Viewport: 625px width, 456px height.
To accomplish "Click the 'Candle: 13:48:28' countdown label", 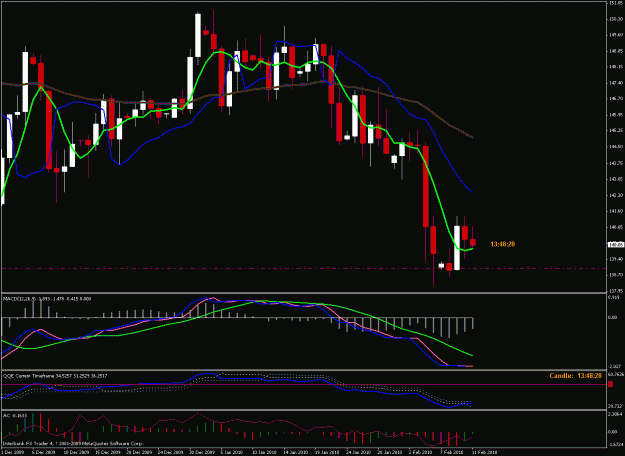I will (575, 375).
